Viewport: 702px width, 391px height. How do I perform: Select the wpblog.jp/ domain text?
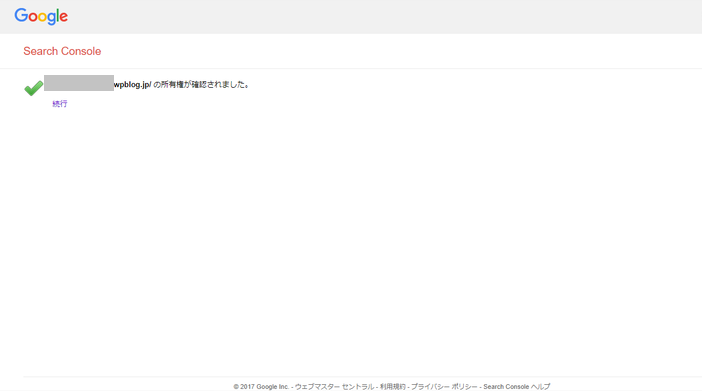(x=133, y=85)
